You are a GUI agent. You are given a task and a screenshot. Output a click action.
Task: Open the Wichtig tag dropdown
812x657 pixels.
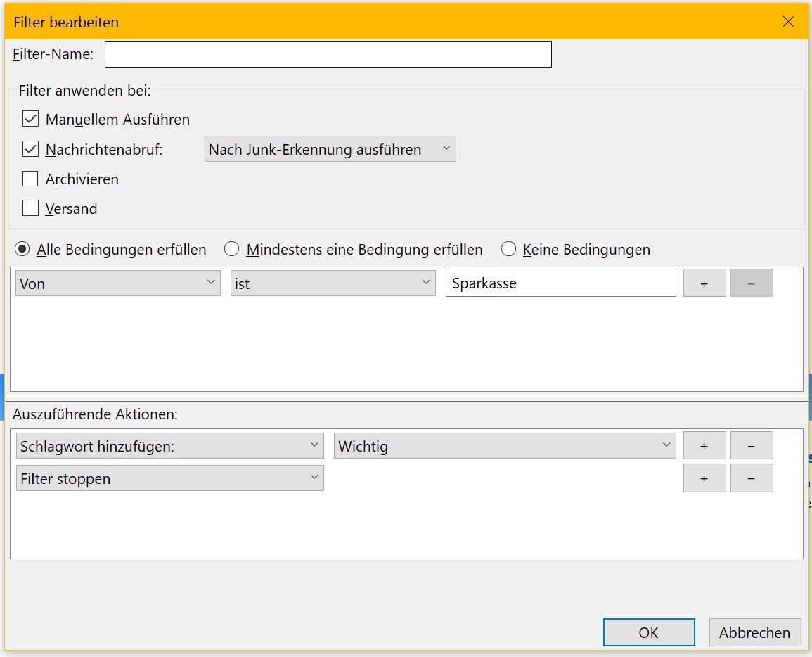[504, 446]
